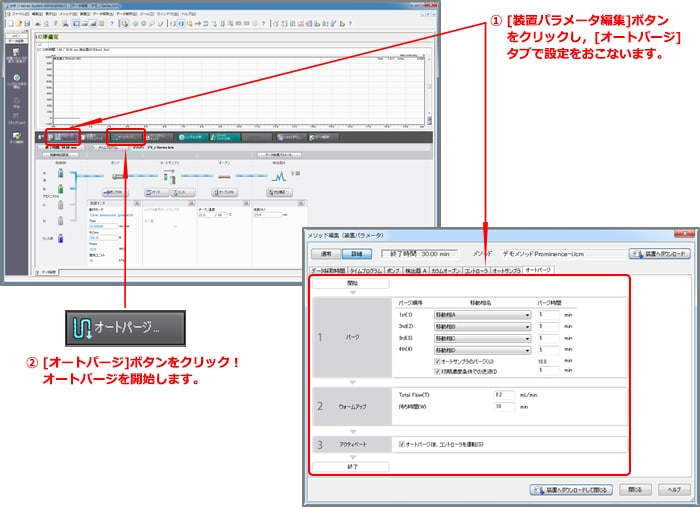
Task: Toggle the 初期濃度条件での送液 checkbox
Action: (437, 371)
